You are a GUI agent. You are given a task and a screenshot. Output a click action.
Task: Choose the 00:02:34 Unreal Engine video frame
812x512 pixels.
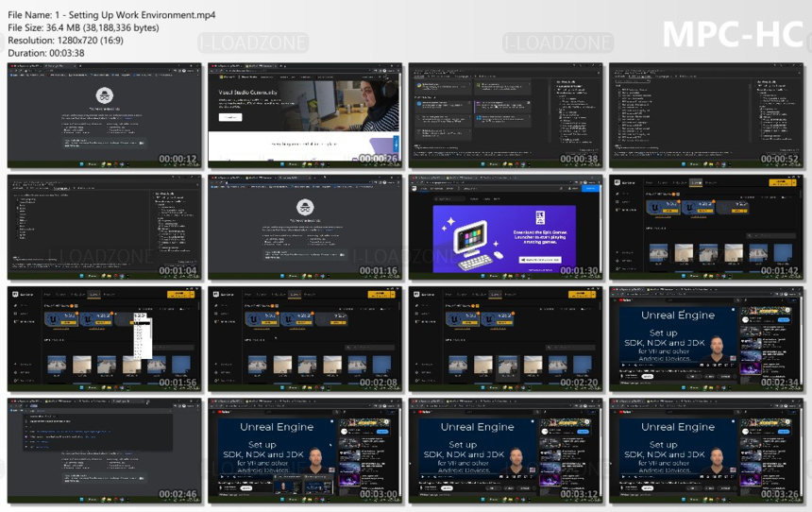click(706, 339)
